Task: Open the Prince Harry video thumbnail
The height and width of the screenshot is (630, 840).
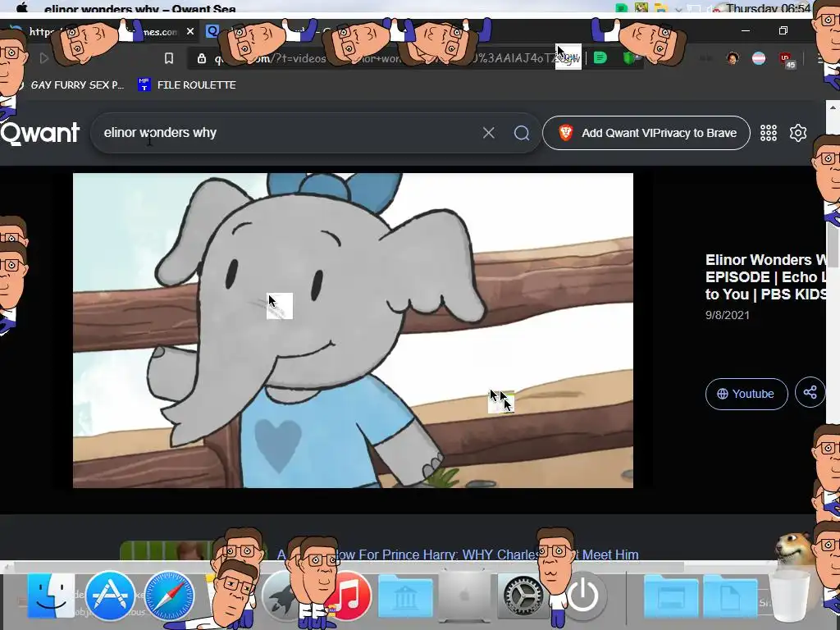Action: click(193, 550)
